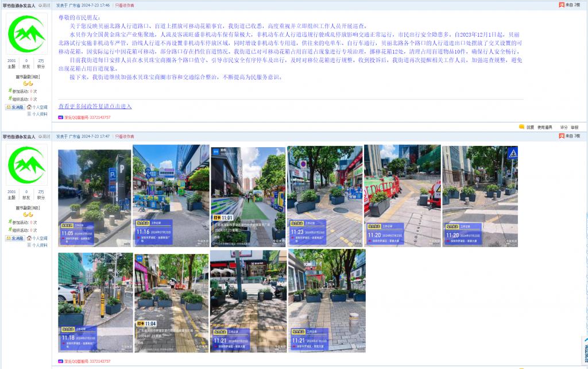588x369 pixels.
Task: Toggle 只看该作者 in the second post header
Action: (125, 137)
